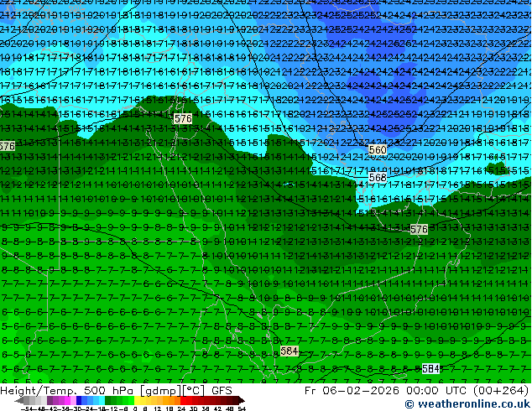Image resolution: width=532 pixels, height=411 pixels.
Task: Click the dark blue segment of the color scale
Action: click(x=79, y=400)
